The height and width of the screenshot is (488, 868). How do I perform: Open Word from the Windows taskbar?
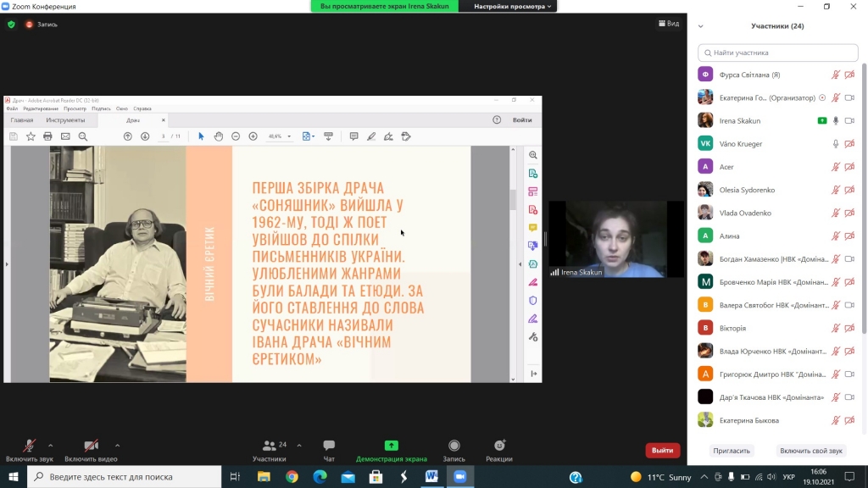tap(431, 477)
